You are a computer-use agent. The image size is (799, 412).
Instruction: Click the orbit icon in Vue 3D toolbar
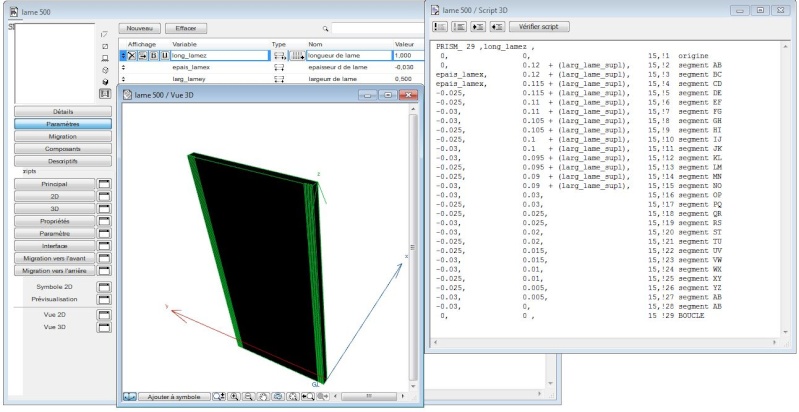278,396
